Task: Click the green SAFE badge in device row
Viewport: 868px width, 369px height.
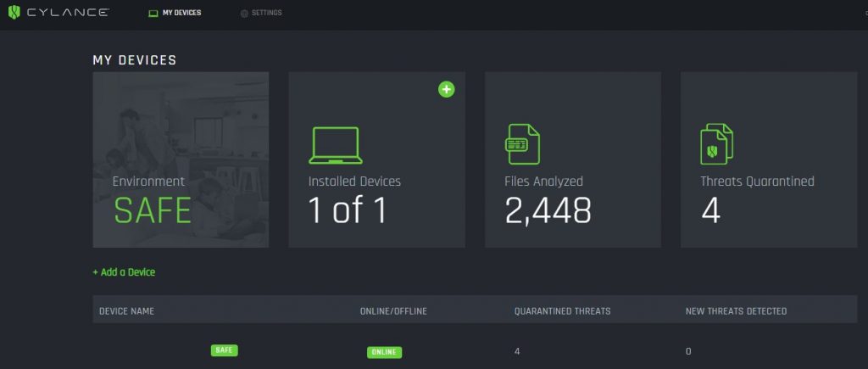Action: point(224,350)
